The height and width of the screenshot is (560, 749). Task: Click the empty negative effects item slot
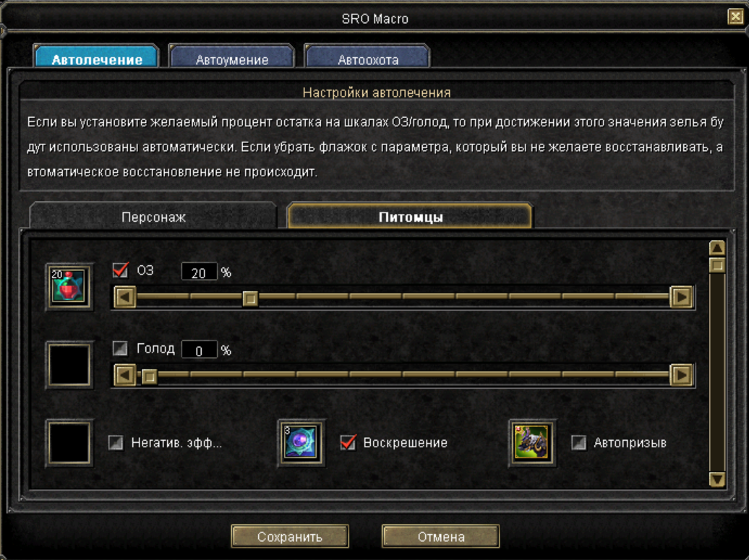pyautogui.click(x=69, y=442)
